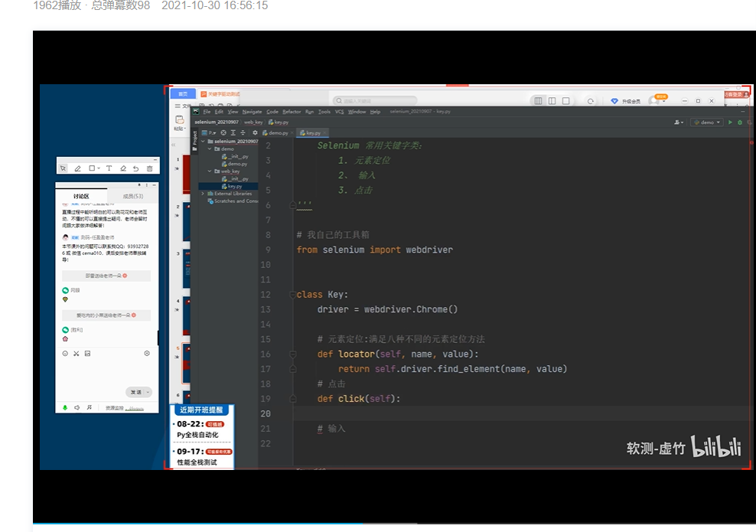
Task: Open the PyCharm Run menu
Action: click(310, 112)
